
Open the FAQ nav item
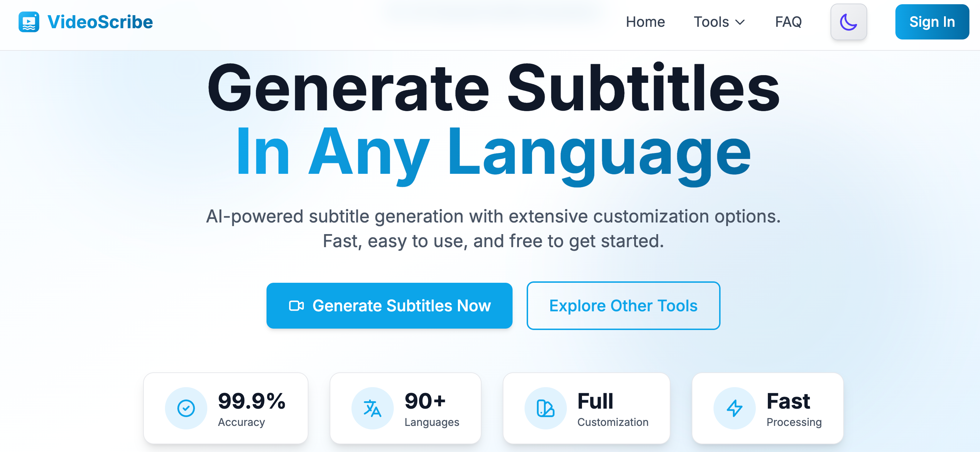pos(788,22)
